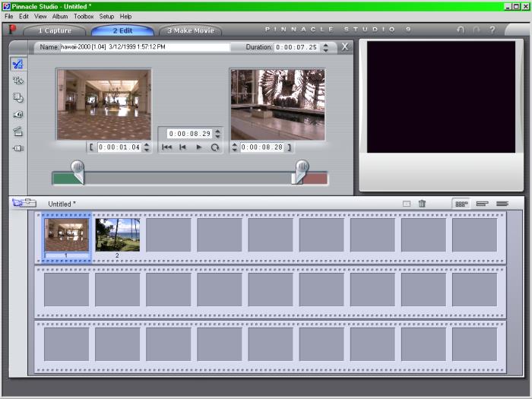Click the Redo arrow icon

(x=477, y=30)
